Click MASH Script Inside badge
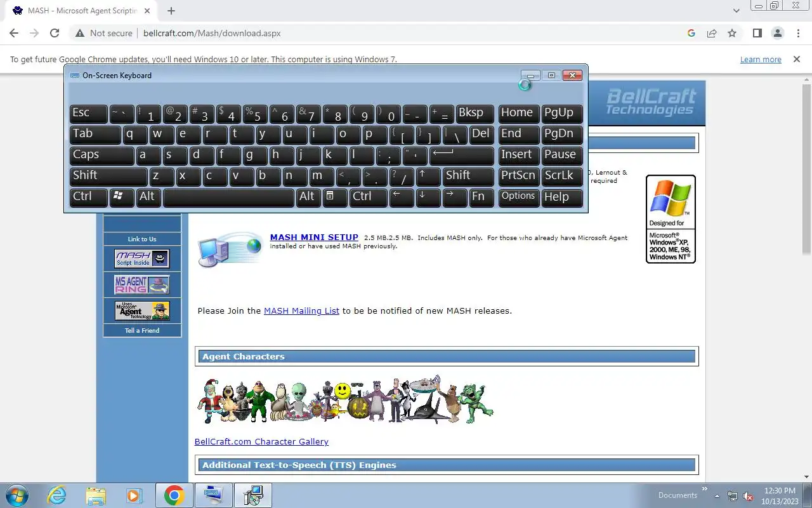 (x=142, y=258)
